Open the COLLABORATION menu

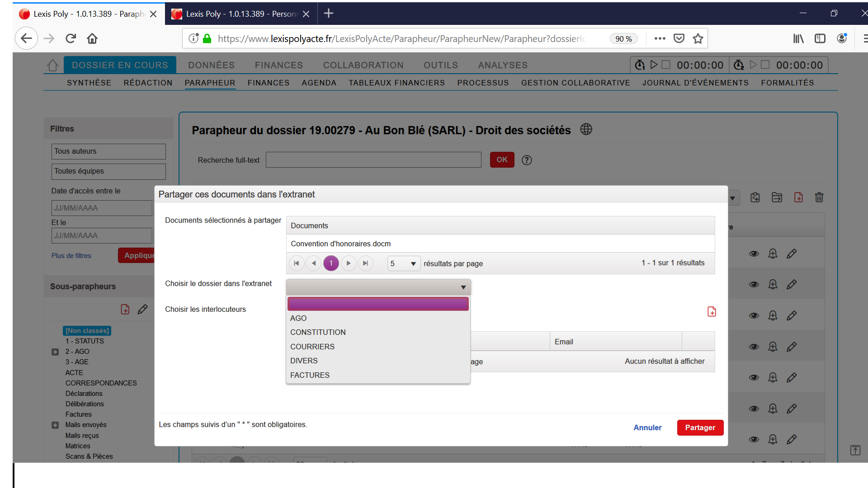coord(363,66)
